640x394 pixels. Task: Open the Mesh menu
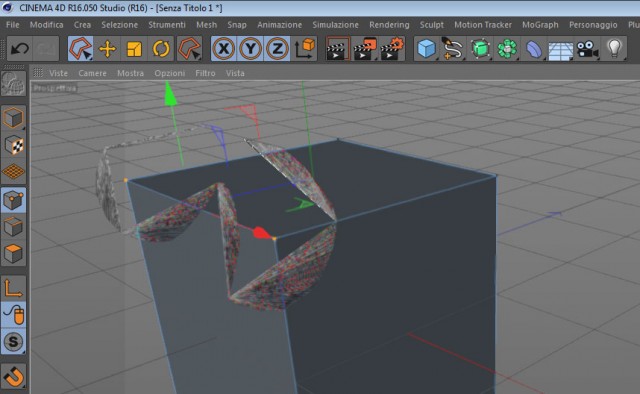[x=207, y=25]
